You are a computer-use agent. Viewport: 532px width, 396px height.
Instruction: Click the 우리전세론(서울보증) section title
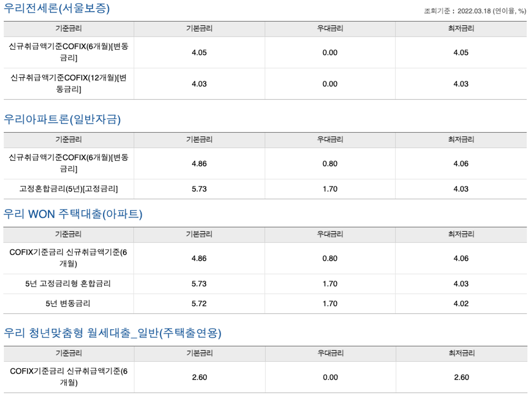pyautogui.click(x=57, y=8)
